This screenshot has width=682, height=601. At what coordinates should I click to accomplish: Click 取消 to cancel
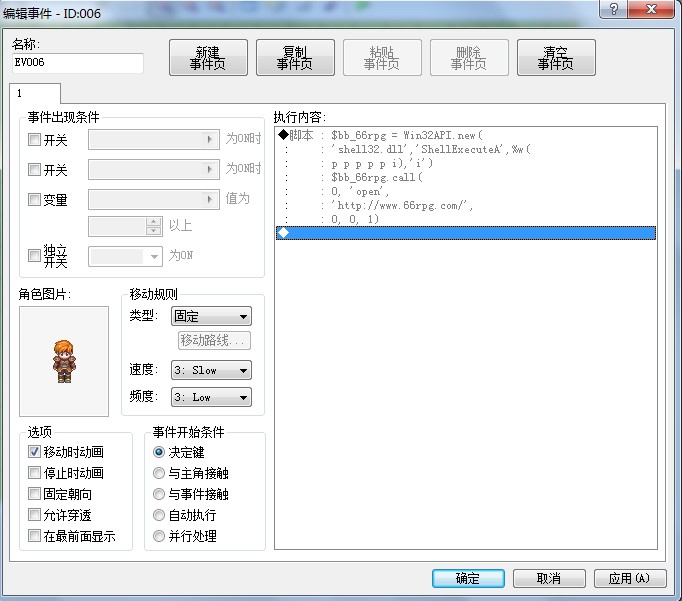549,578
